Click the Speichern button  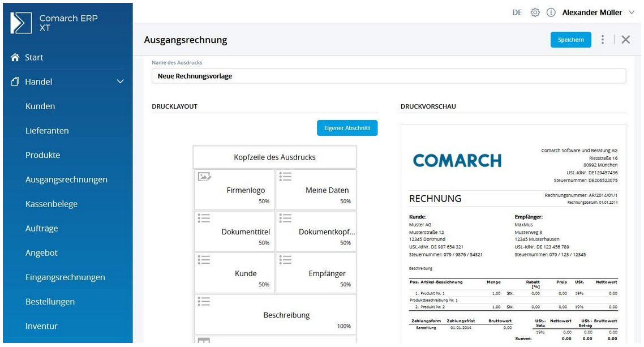[x=571, y=40]
